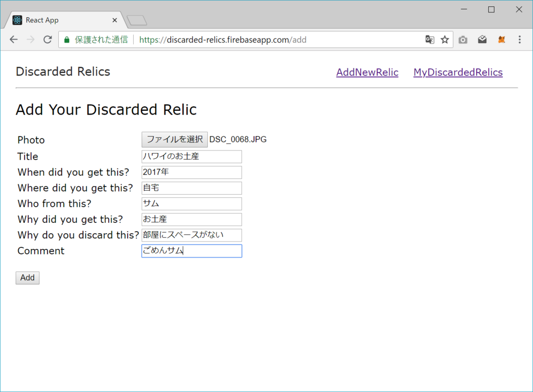Open the Google Translate icon in address bar
Image resolution: width=533 pixels, height=392 pixels.
(x=429, y=40)
